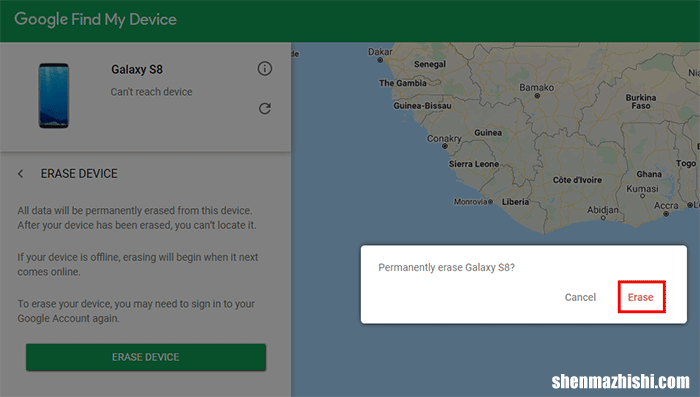Click The Gambia map label
Image resolution: width=700 pixels, height=397 pixels.
(x=403, y=83)
